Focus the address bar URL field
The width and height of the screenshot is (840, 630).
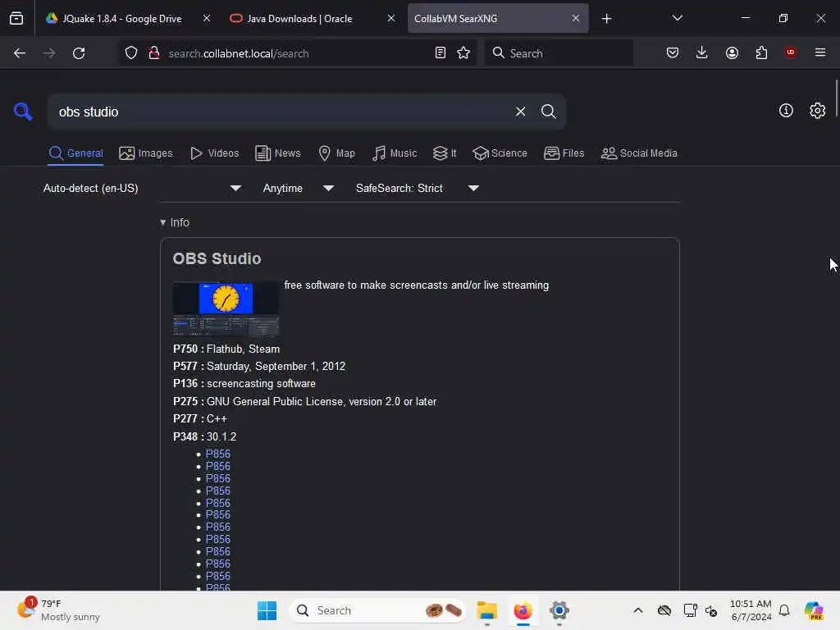[297, 53]
